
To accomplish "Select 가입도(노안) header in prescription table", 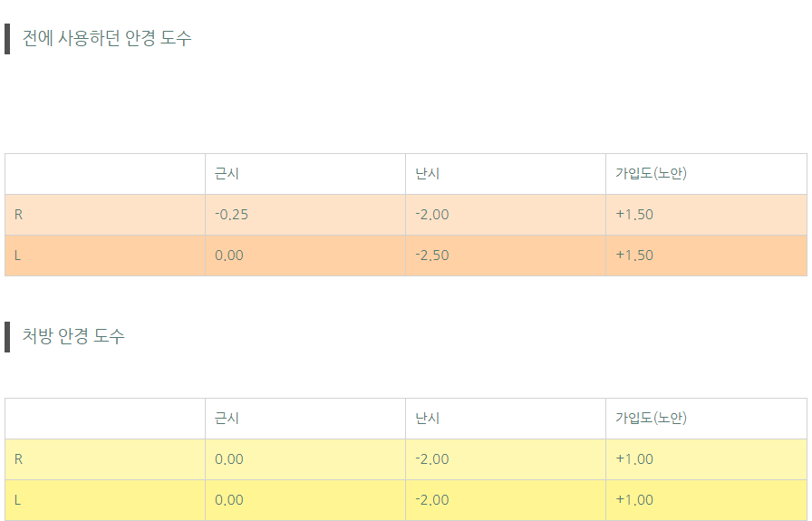I will [651, 419].
